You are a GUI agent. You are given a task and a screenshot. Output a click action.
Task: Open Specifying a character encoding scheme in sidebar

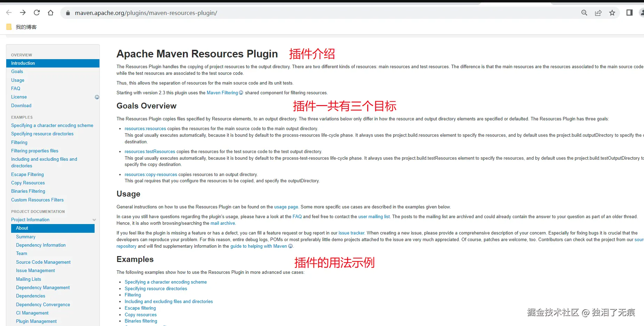click(52, 126)
